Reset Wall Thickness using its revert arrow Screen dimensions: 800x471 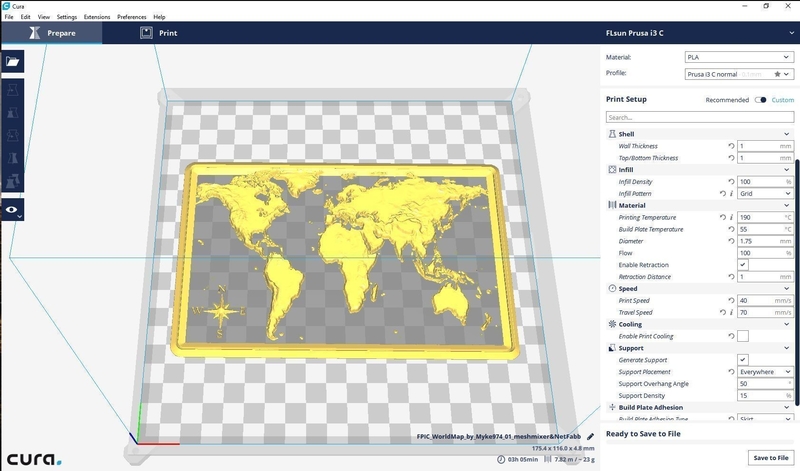pos(731,146)
